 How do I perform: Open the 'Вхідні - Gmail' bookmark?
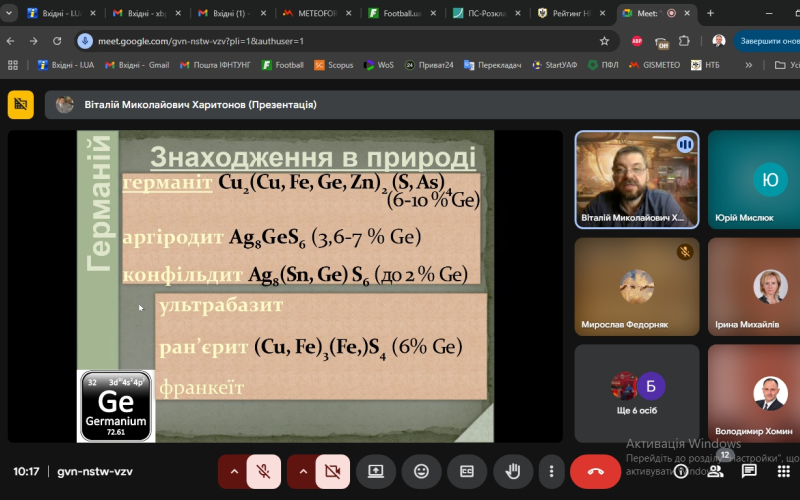137,65
